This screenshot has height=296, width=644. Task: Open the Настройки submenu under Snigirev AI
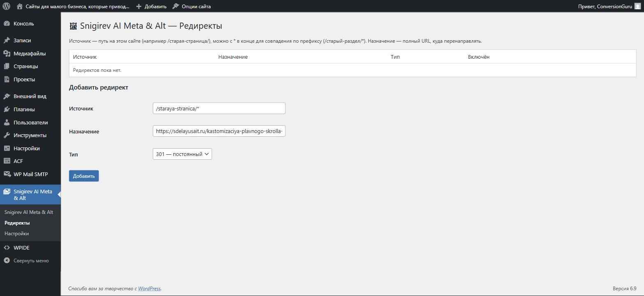(17, 234)
